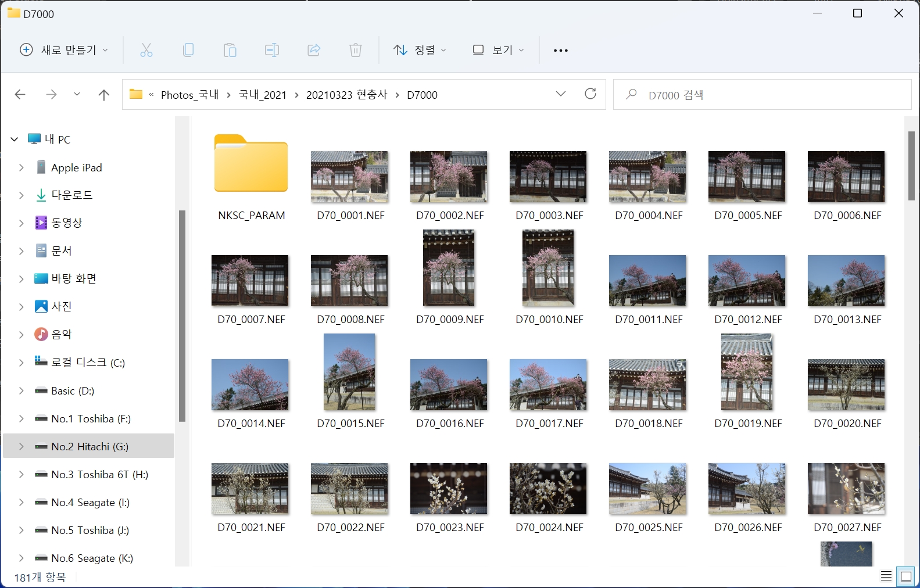Go back with the left arrow
Image resolution: width=920 pixels, height=588 pixels.
[x=20, y=95]
